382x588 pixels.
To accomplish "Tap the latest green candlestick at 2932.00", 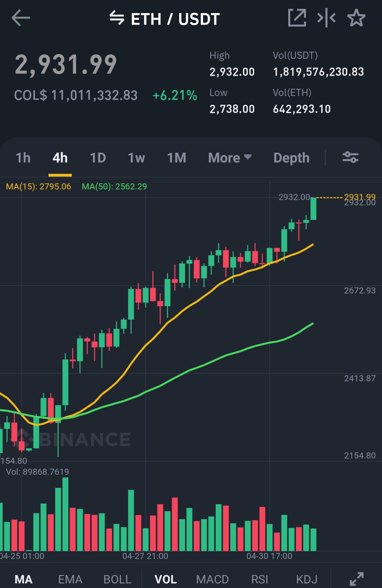I will (313, 209).
